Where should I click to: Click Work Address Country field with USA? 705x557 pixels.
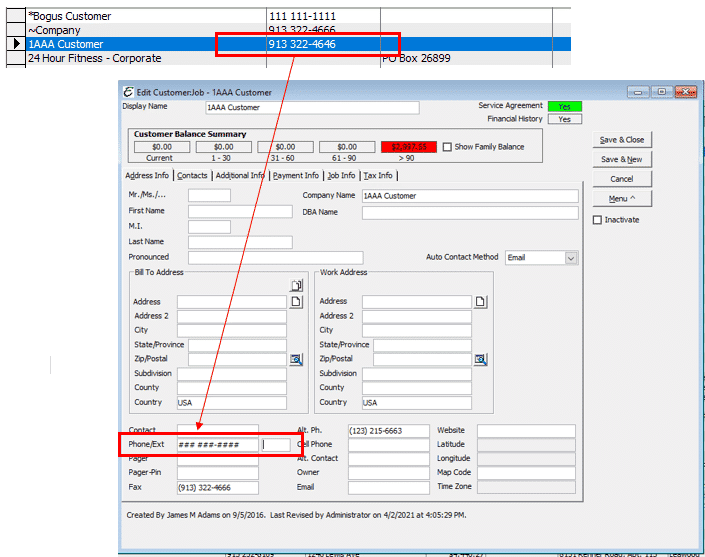(417, 403)
